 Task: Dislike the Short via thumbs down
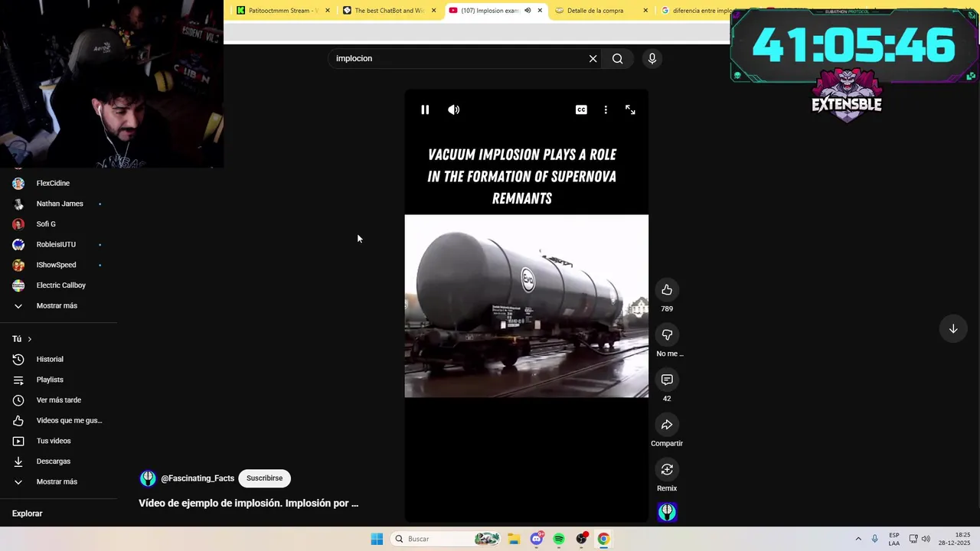tap(667, 334)
